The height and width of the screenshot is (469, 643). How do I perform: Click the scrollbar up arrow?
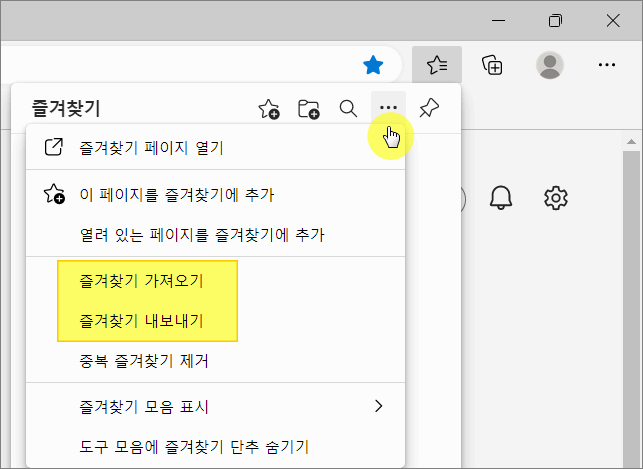[x=631, y=142]
